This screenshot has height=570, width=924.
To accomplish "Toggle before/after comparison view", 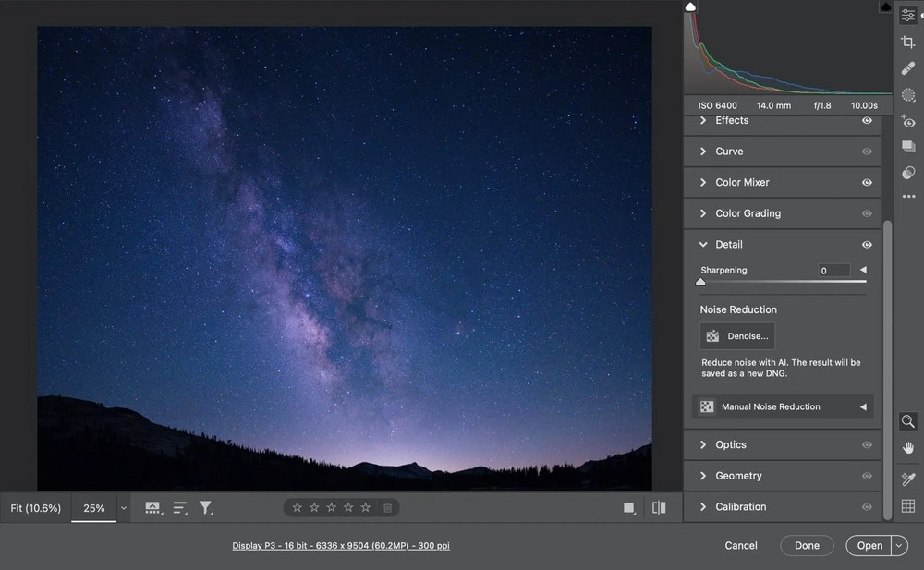I will coord(659,507).
